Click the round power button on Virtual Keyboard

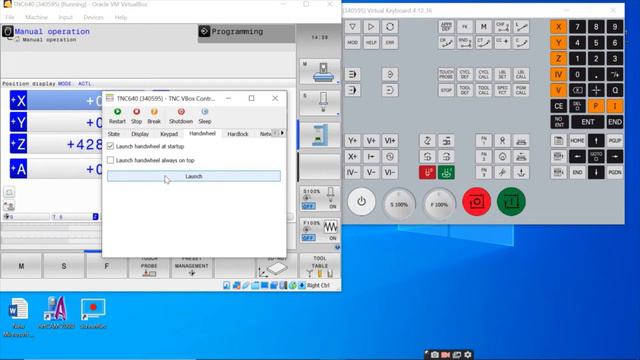pyautogui.click(x=361, y=202)
